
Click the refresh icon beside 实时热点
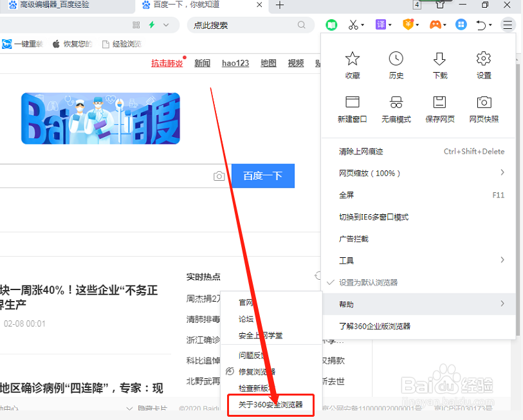pyautogui.click(x=318, y=275)
